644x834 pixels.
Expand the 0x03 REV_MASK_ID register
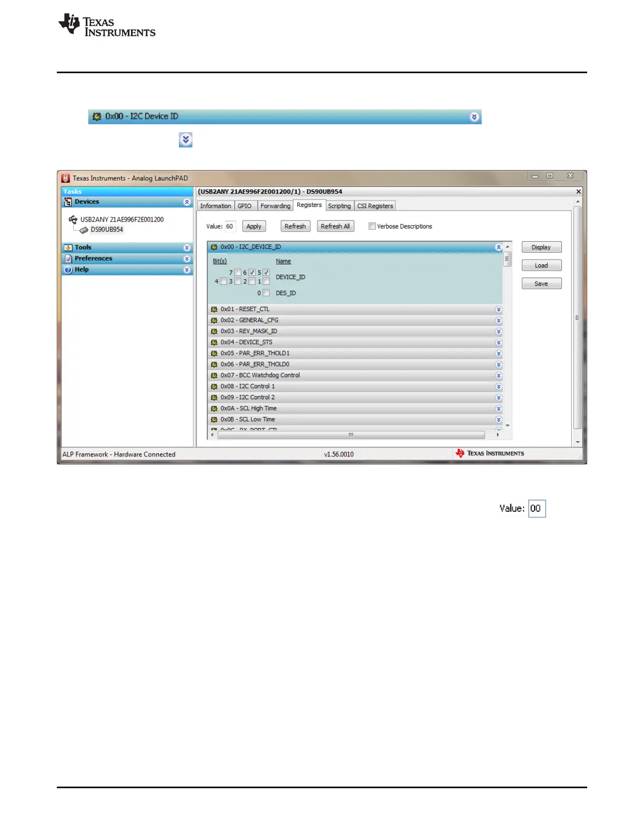498,332
